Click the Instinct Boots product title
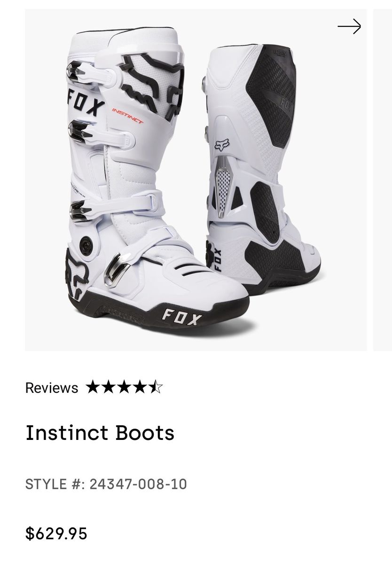The image size is (392, 564). click(x=100, y=433)
